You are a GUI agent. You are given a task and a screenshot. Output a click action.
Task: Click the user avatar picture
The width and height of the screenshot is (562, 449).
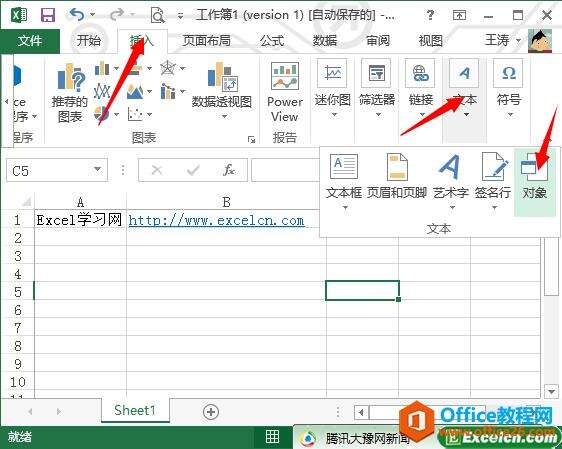pyautogui.click(x=540, y=40)
